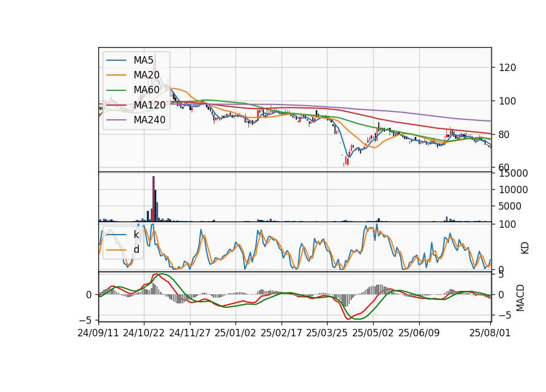Click the 25/03/25 date label

[327, 333]
